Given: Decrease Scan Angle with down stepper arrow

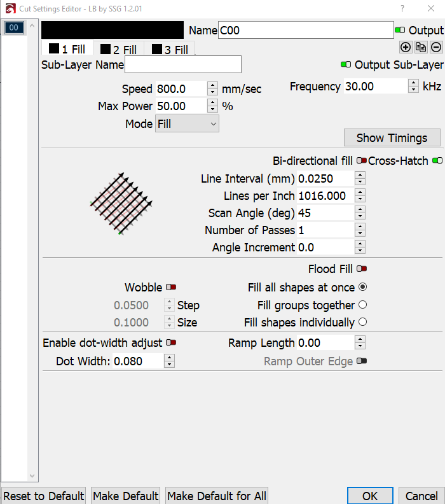Looking at the screenshot, I should click(360, 216).
